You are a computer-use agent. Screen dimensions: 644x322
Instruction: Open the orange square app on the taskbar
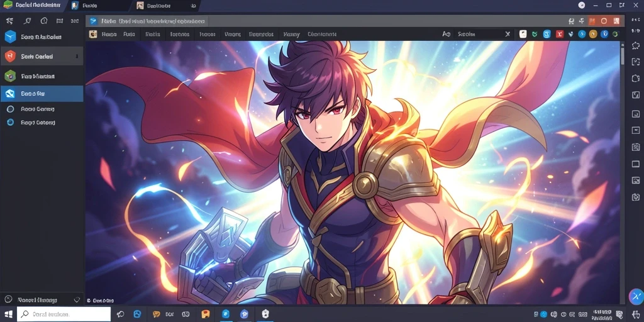coord(204,314)
